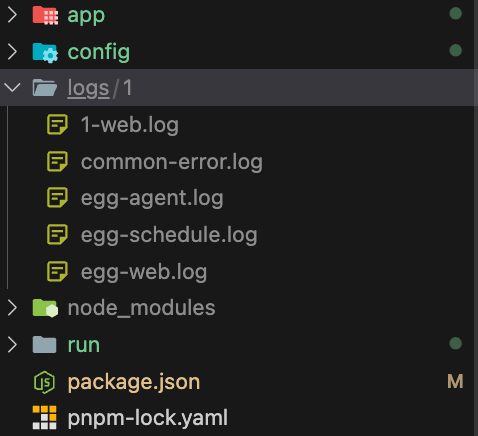
Task: Click the node_modules green folder icon
Action: 45,308
